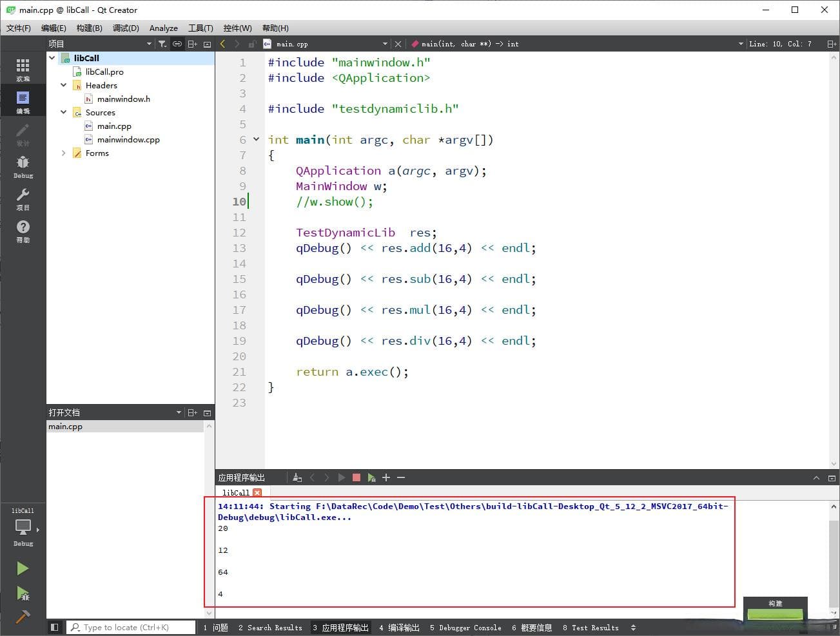Open the 文件(F) menu
The width and height of the screenshot is (840, 636).
click(19, 28)
